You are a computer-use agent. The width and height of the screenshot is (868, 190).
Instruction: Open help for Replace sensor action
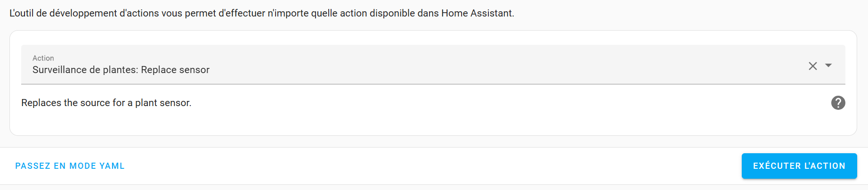click(x=838, y=103)
